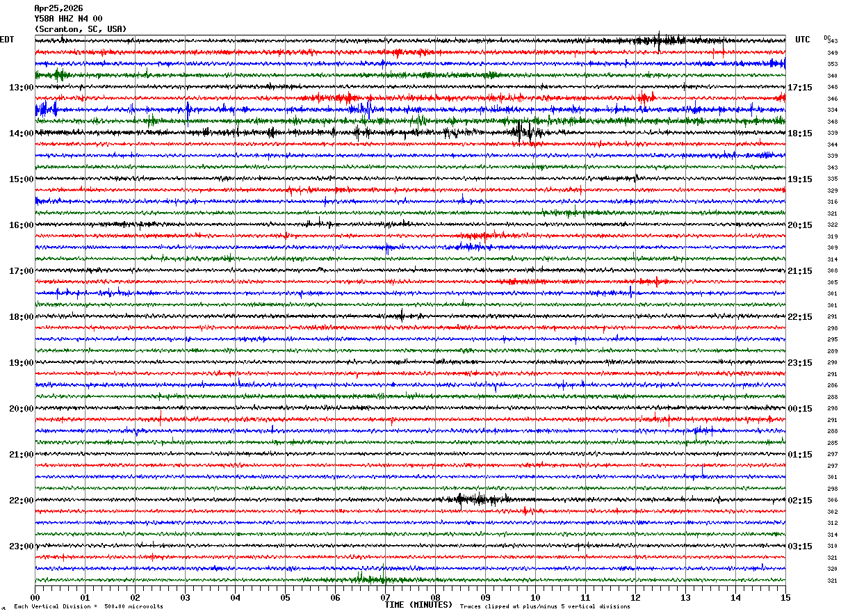Viewport: 841px width, 616px height.
Task: Click the 19:15 UTC row label
Action: [x=800, y=179]
